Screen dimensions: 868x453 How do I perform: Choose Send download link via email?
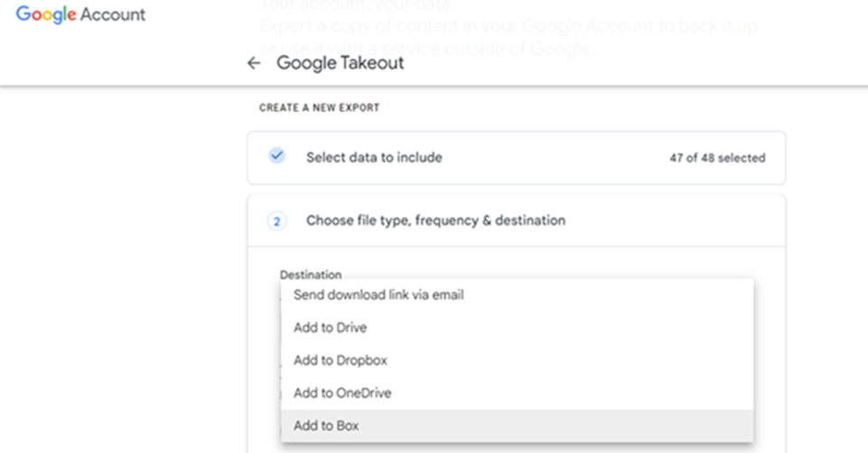point(517,295)
